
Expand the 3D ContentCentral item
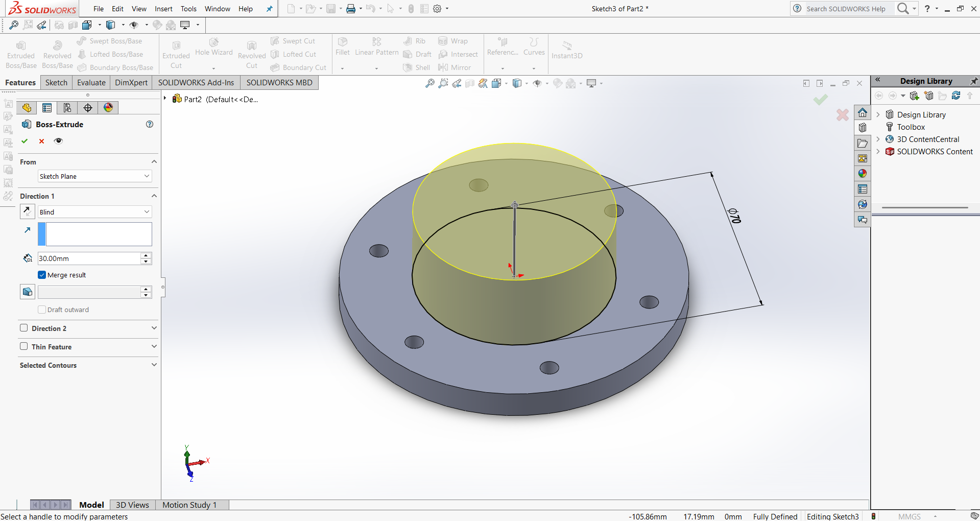pos(878,139)
